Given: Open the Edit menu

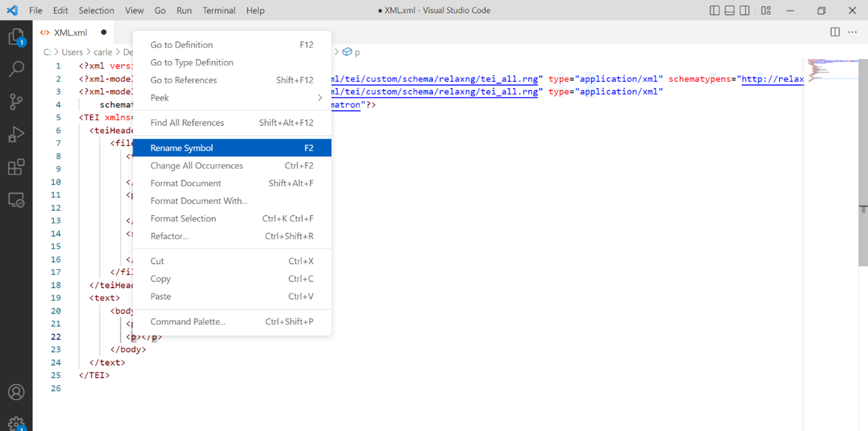Looking at the screenshot, I should point(60,10).
